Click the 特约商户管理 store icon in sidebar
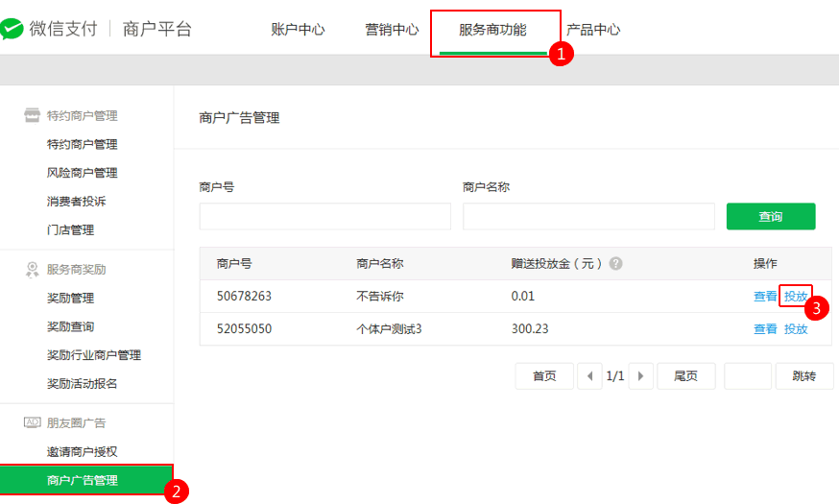The width and height of the screenshot is (839, 504). 32,115
